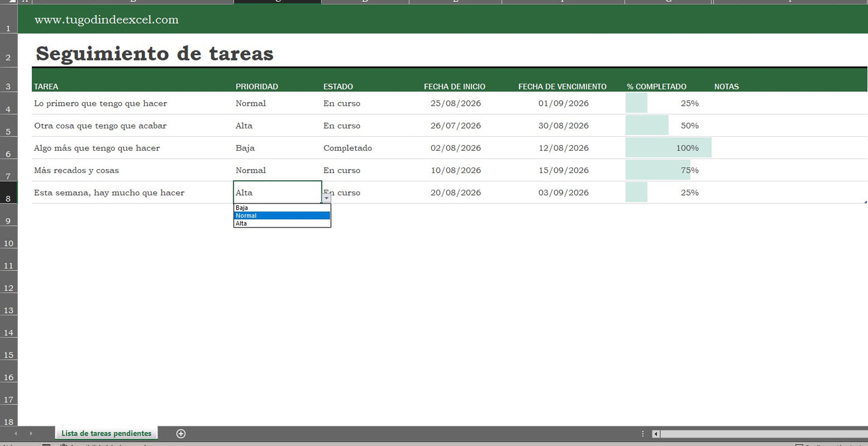Click the start date 10/08/2026
The width and height of the screenshot is (868, 446).
pos(456,170)
